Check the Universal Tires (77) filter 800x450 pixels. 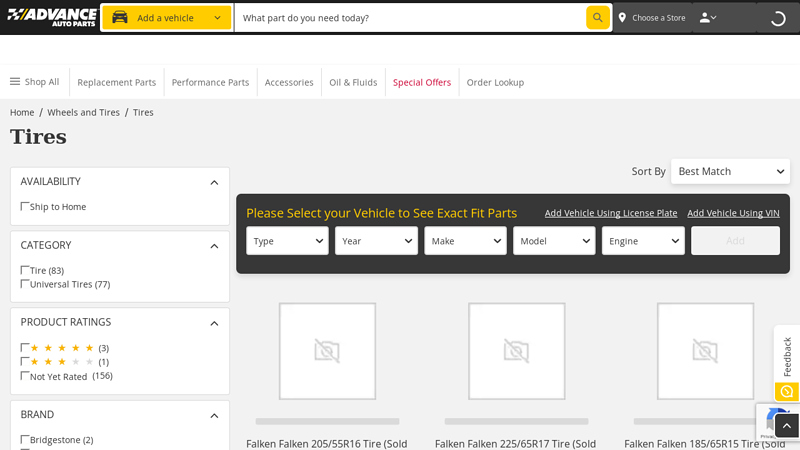pos(24,284)
